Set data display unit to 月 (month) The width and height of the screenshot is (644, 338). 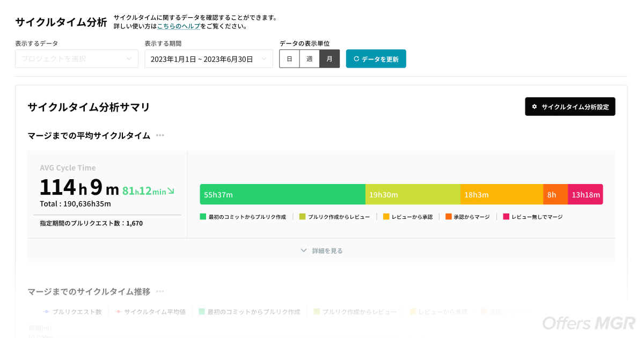(x=330, y=59)
